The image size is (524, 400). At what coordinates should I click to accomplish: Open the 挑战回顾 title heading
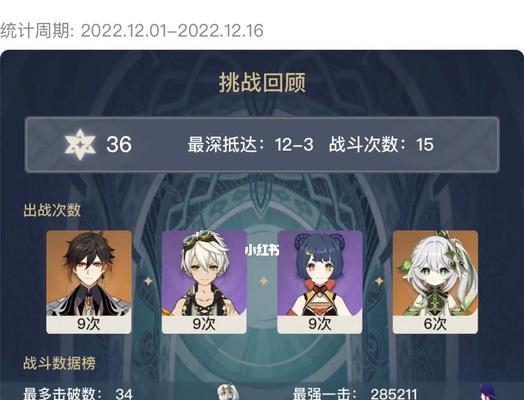point(262,83)
